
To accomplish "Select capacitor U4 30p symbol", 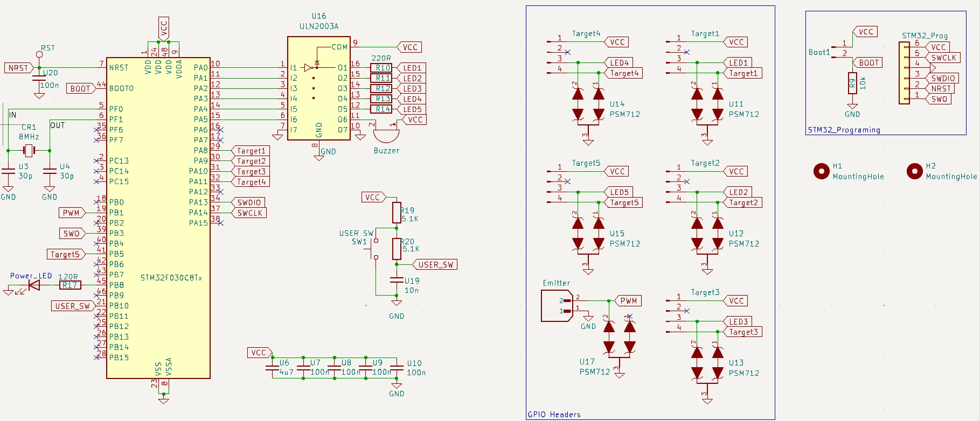I will 50,171.
